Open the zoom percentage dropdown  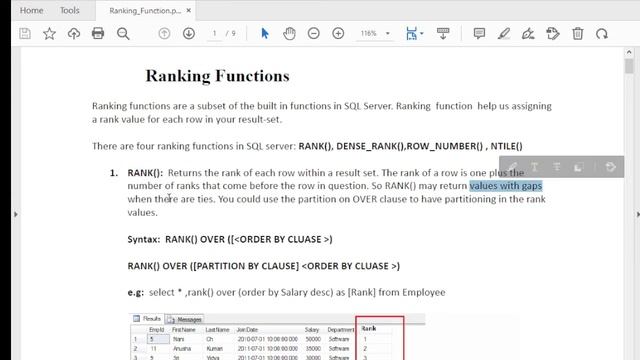[x=388, y=33]
